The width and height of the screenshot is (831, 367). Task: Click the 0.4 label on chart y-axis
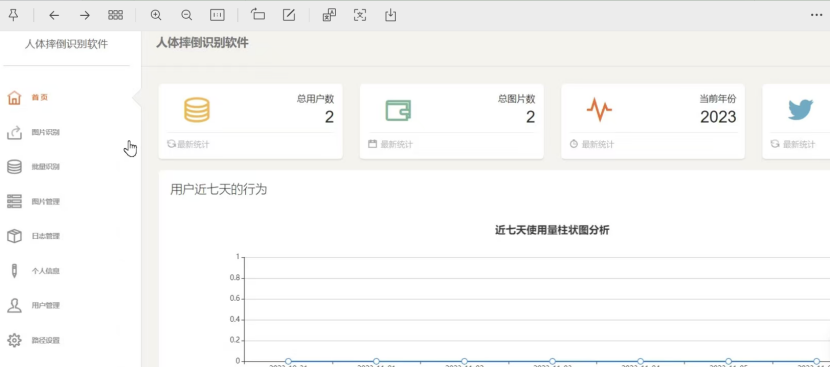click(x=235, y=320)
